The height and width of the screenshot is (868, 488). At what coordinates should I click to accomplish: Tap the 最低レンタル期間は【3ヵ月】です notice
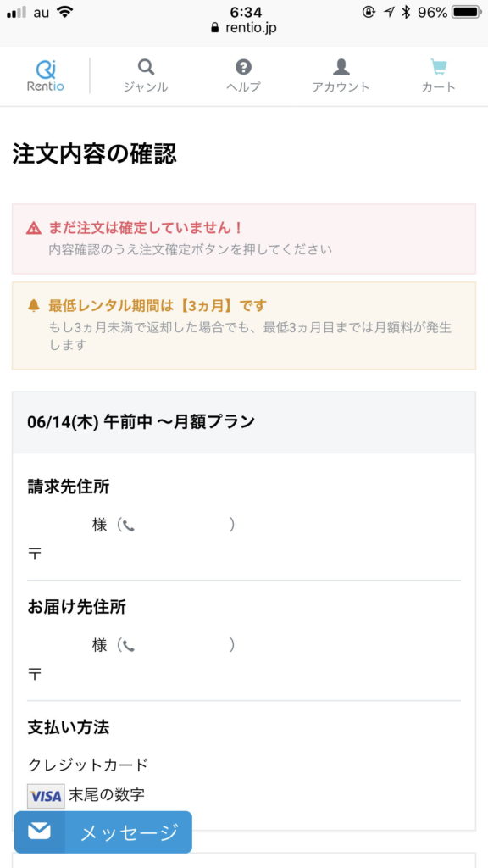(158, 305)
